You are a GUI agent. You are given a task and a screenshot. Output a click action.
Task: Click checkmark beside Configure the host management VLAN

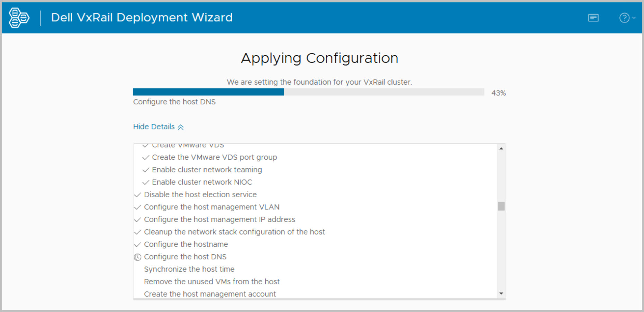coord(138,207)
